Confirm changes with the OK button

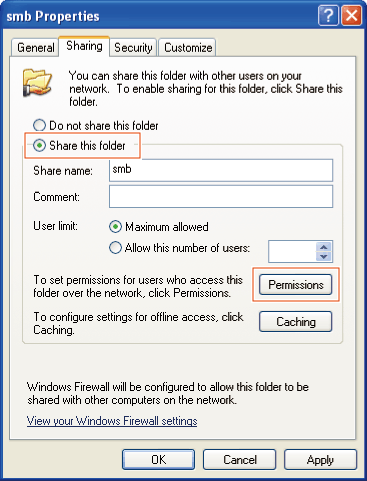coord(158,460)
